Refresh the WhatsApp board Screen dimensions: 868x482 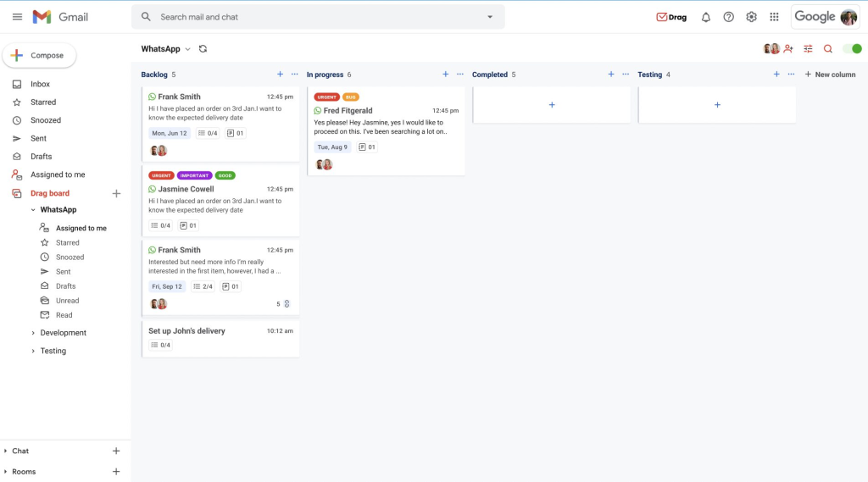tap(203, 48)
